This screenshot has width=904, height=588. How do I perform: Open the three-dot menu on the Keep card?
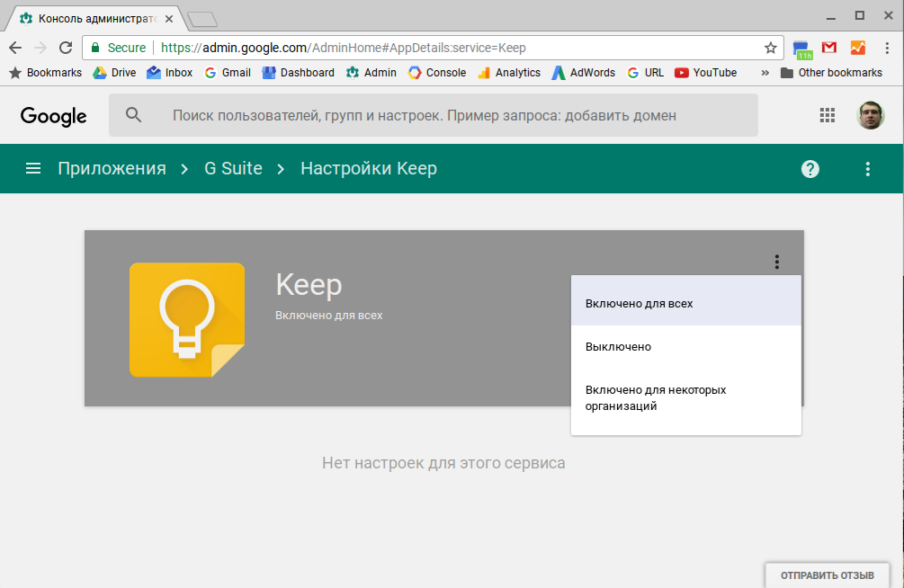coord(775,263)
